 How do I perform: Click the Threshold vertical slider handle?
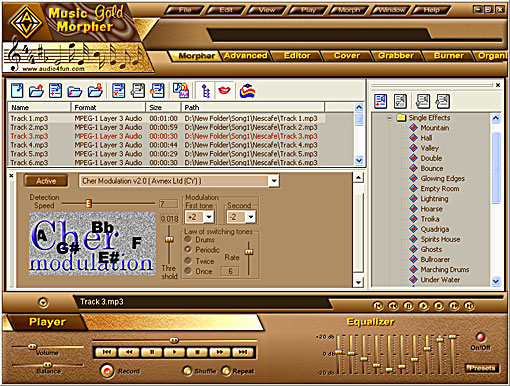[170, 239]
